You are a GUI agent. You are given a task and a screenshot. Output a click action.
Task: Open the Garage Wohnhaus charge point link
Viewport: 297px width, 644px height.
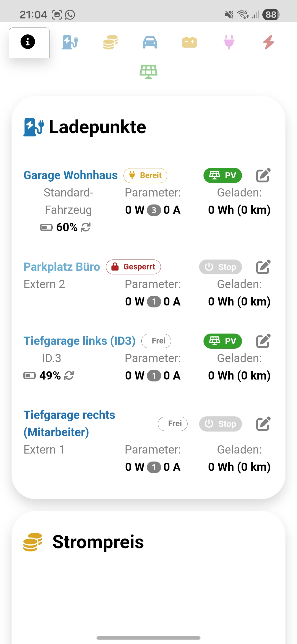click(x=70, y=175)
